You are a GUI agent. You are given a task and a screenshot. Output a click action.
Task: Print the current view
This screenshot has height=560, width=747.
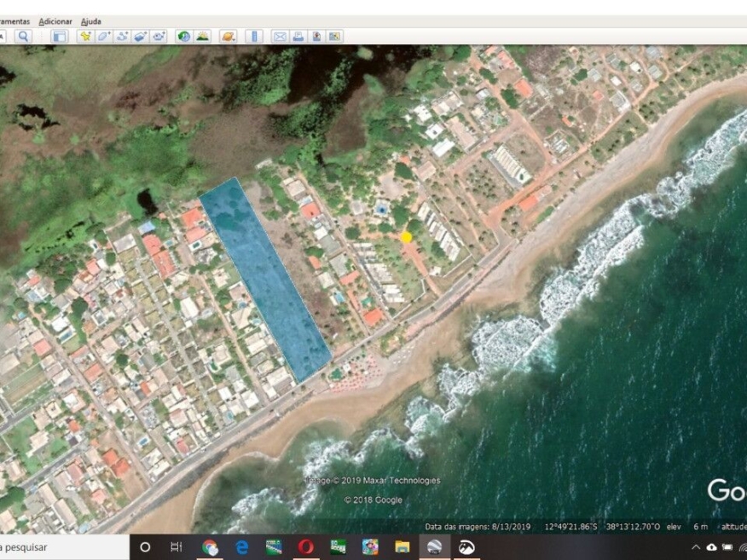pos(298,36)
